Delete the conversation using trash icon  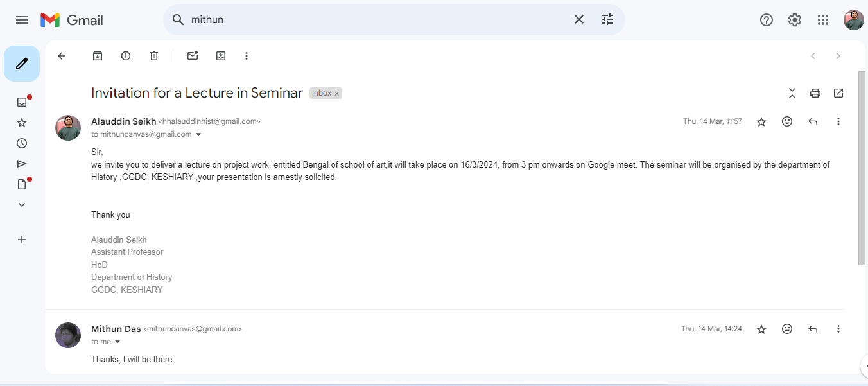click(x=154, y=56)
